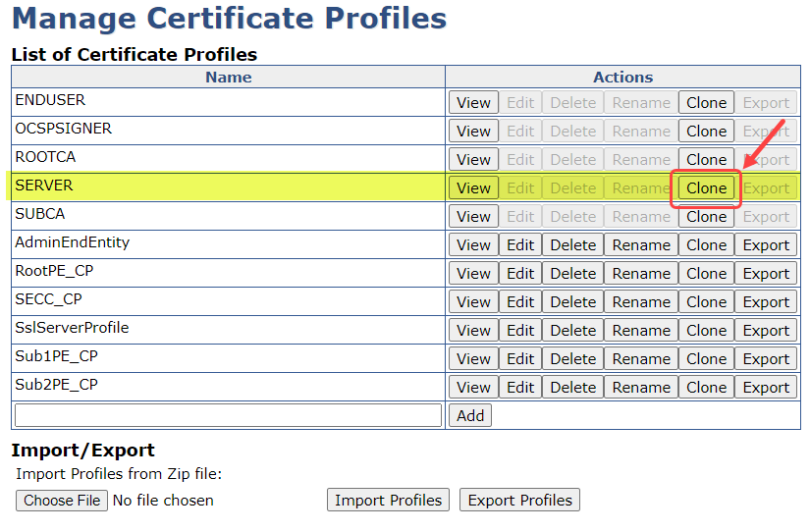Click the new profile name field
The image size is (810, 532).
[229, 415]
